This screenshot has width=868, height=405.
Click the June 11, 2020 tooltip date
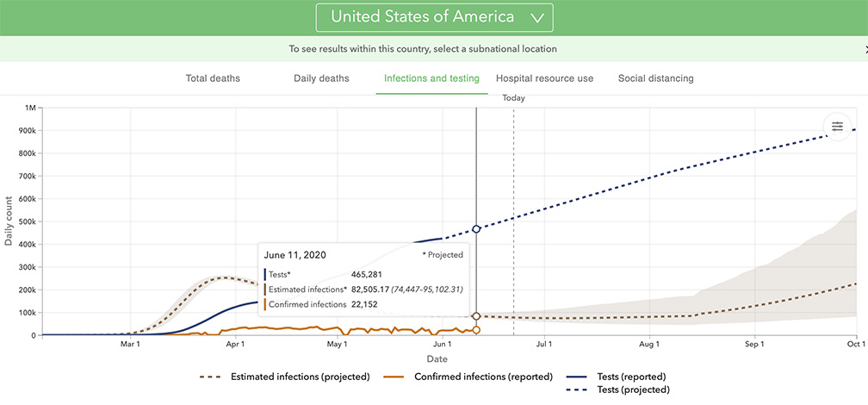[x=295, y=255]
